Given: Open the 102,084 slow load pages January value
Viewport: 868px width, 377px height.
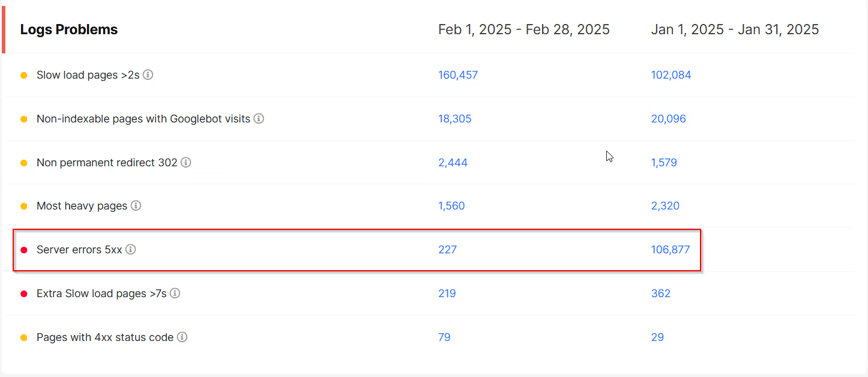Looking at the screenshot, I should (x=671, y=75).
